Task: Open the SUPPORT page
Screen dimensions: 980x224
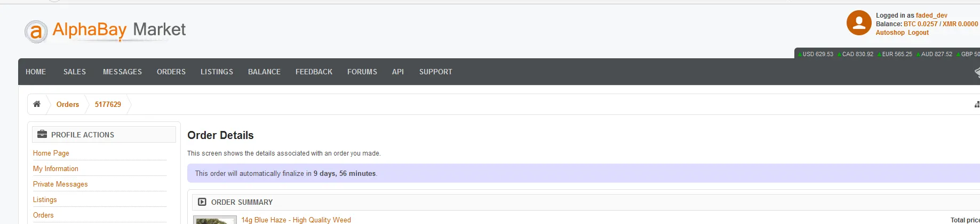Action: click(435, 72)
